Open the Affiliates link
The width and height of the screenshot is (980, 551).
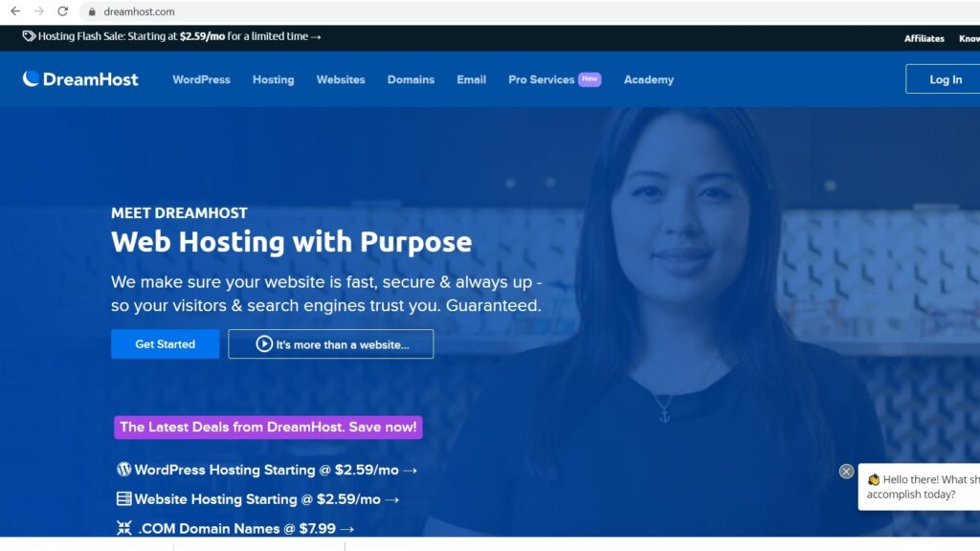[x=924, y=38]
